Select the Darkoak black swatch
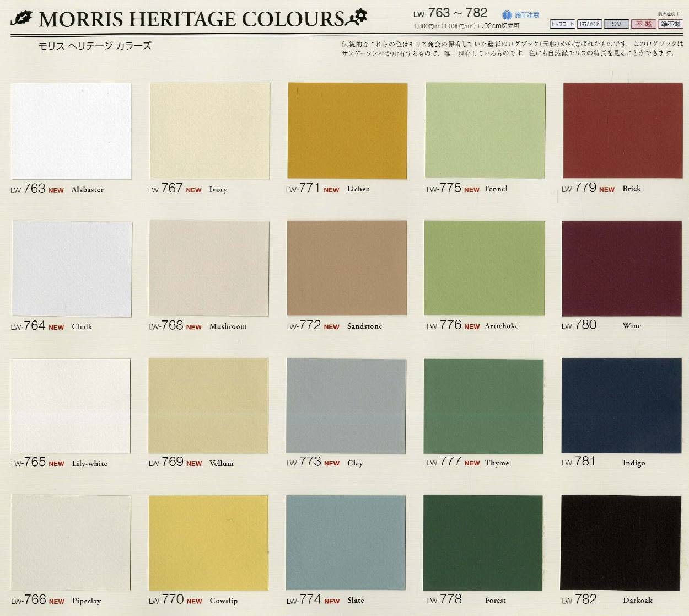Viewport: 689px width, 616px height. 621,543
